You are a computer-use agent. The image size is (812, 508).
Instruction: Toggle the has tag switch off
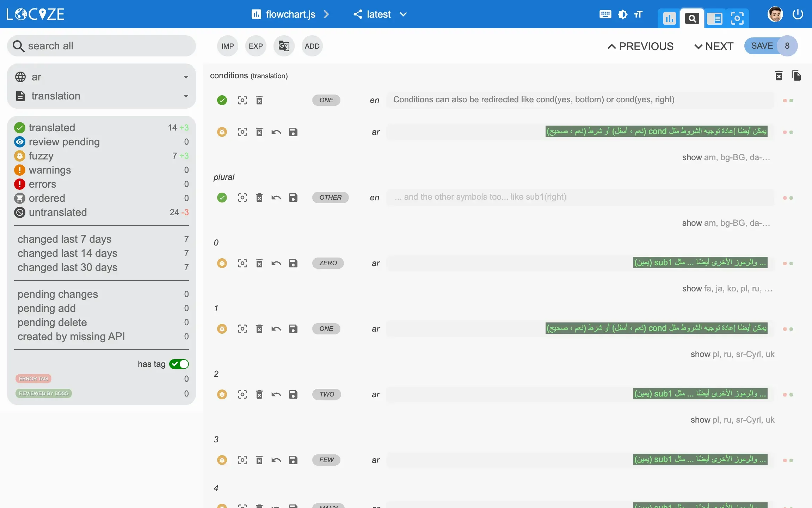(x=179, y=364)
